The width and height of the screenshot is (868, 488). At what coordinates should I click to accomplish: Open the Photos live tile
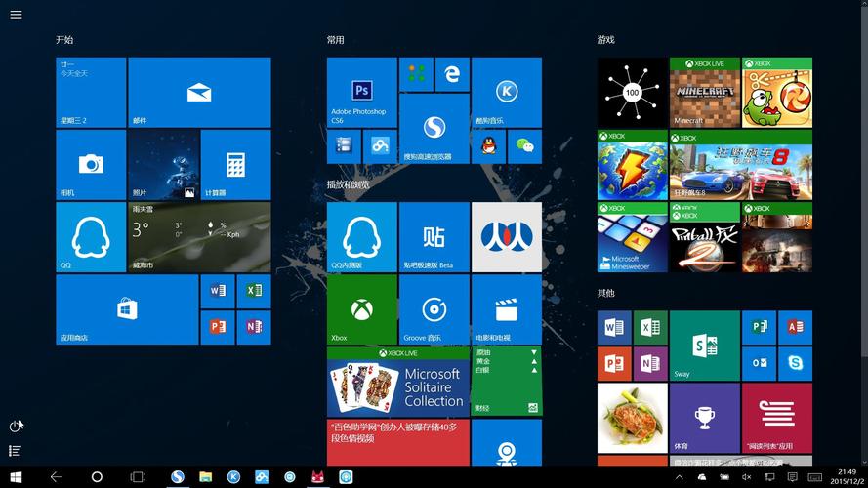(x=163, y=164)
